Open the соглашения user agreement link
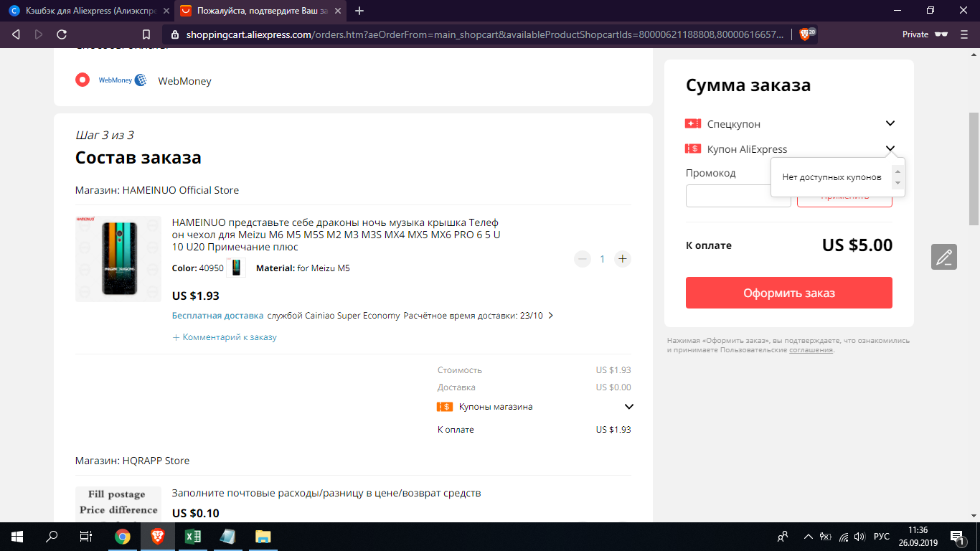The image size is (980, 551). point(811,350)
